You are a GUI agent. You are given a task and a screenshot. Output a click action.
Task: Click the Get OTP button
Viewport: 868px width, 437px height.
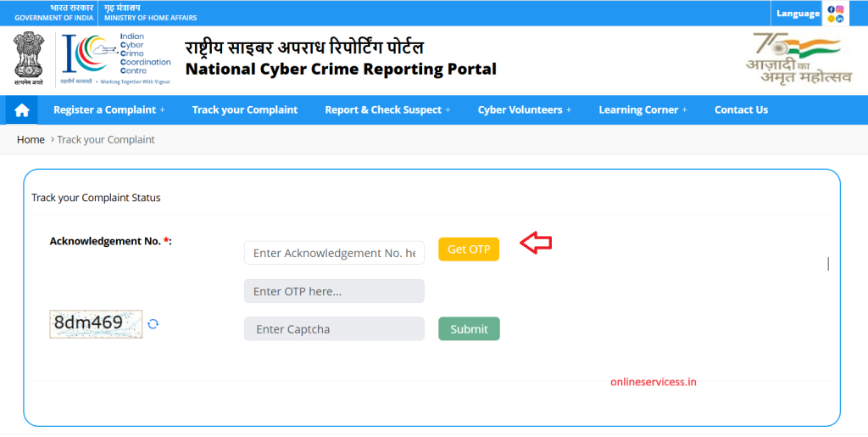tap(469, 249)
